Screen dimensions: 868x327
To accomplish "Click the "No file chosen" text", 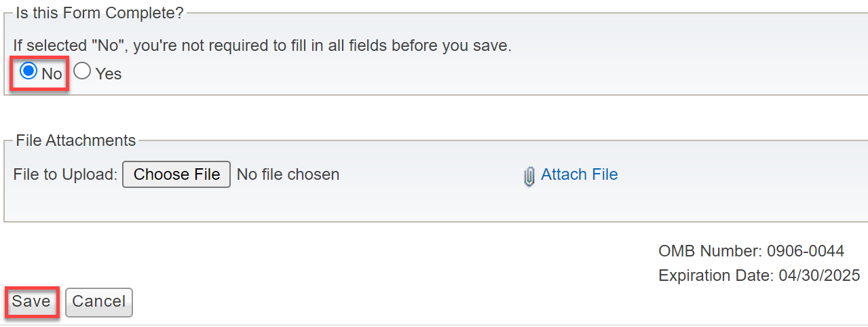I will [288, 174].
